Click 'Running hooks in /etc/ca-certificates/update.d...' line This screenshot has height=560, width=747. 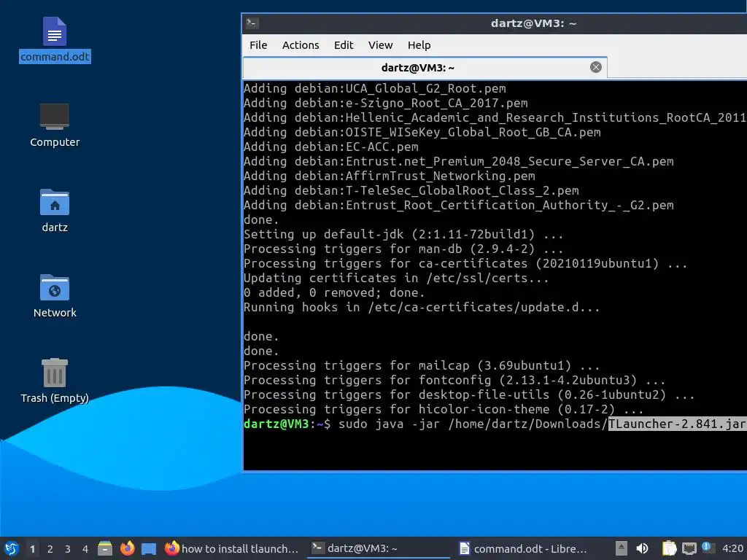click(x=422, y=307)
